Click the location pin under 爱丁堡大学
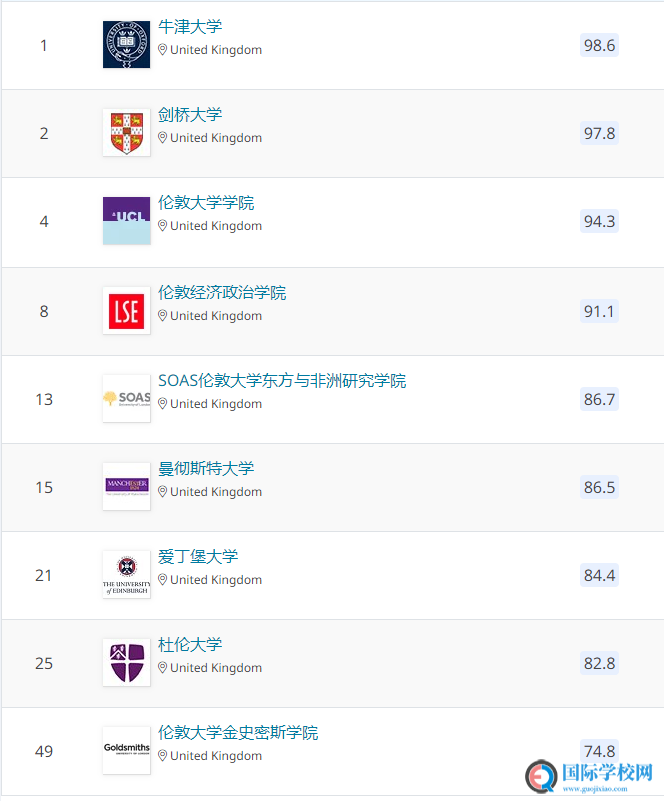The width and height of the screenshot is (664, 801). (162, 579)
